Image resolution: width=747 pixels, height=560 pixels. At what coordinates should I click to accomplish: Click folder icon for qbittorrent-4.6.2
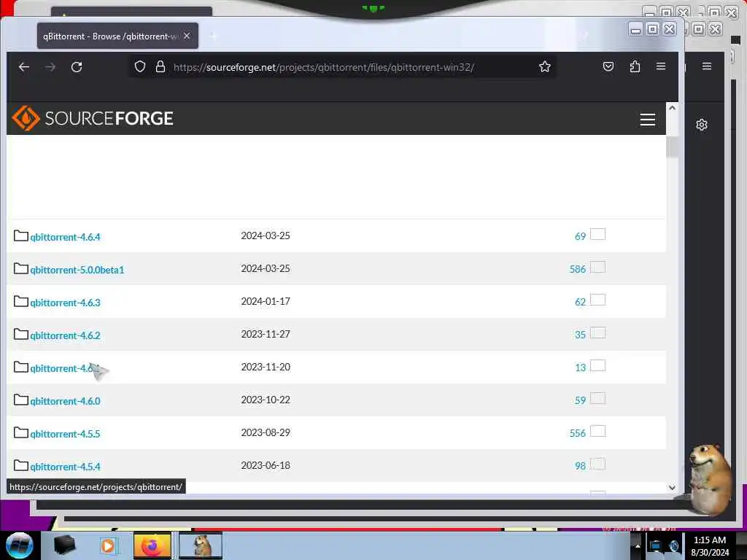[21, 334]
